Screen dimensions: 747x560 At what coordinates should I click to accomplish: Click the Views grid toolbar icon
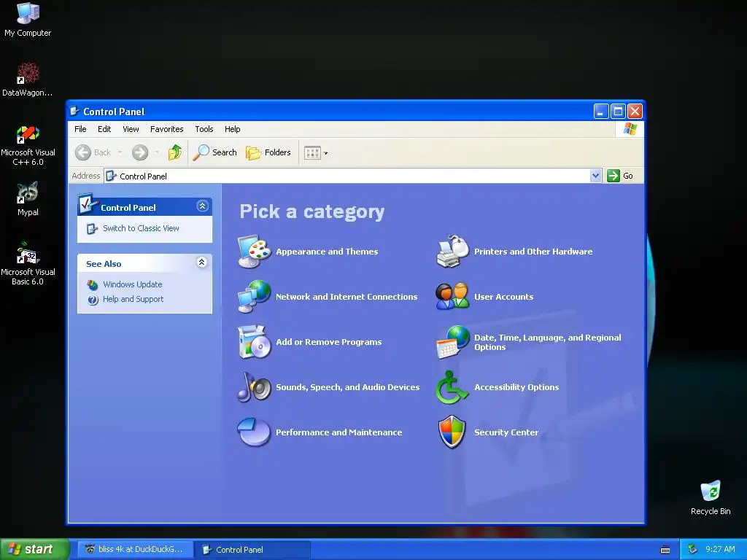pyautogui.click(x=312, y=153)
